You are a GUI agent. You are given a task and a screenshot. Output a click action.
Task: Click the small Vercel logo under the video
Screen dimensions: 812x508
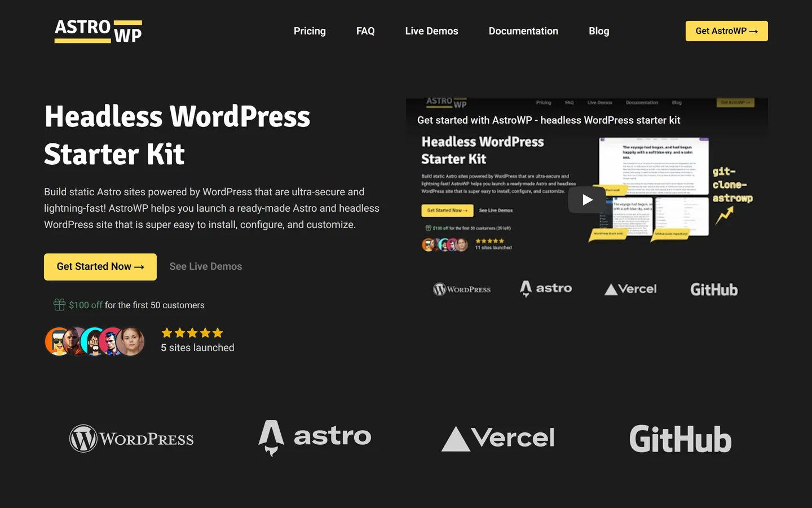point(630,289)
